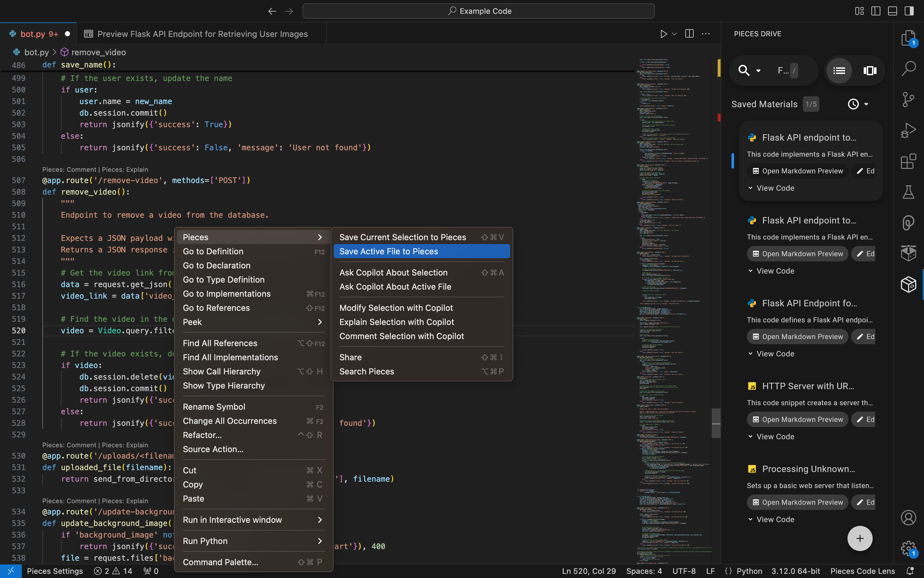924x578 pixels.
Task: Click Pieces: Comment lens above remove_video
Action: coord(70,169)
